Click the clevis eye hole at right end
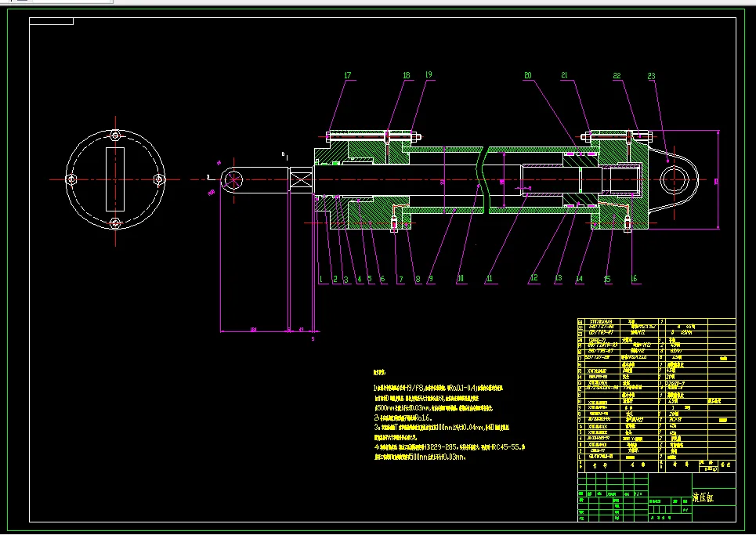The height and width of the screenshot is (535, 756). point(674,180)
